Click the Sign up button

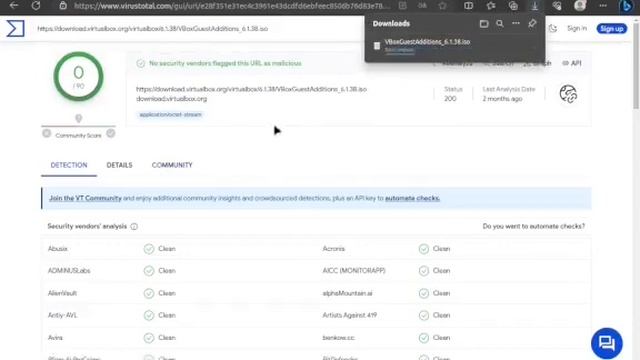[x=611, y=29]
